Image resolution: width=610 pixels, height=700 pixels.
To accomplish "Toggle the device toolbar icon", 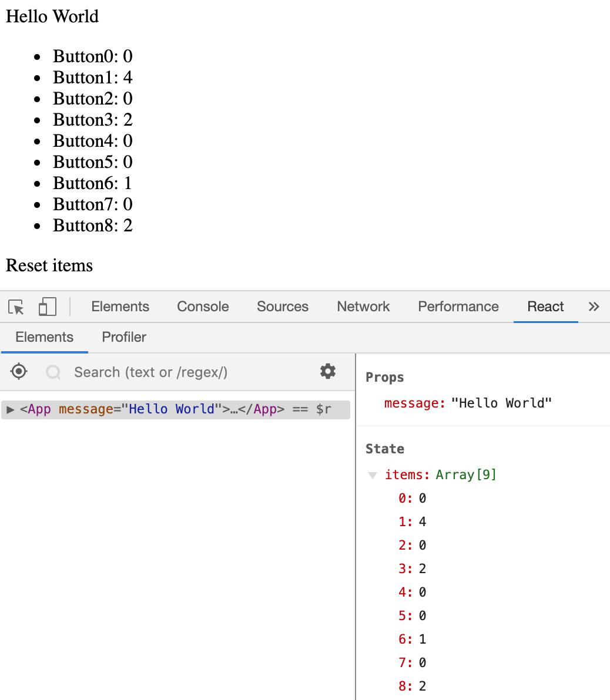I will pyautogui.click(x=48, y=307).
